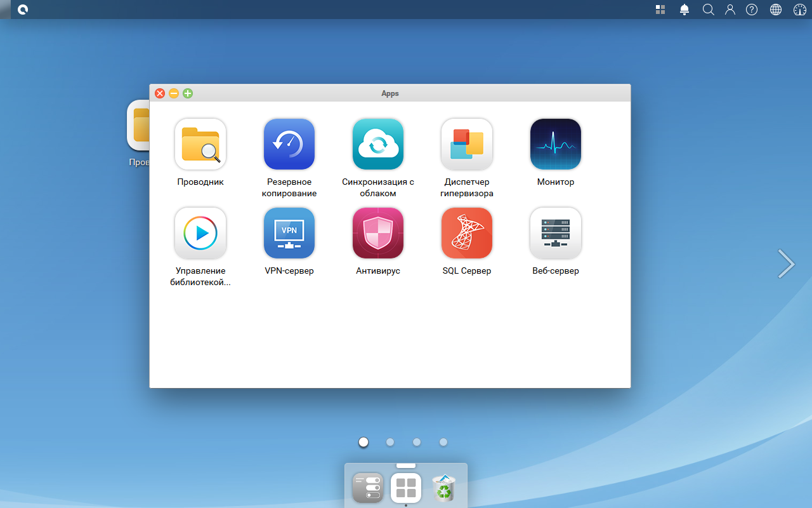
Task: Select the first desktop page dot
Action: 363,442
